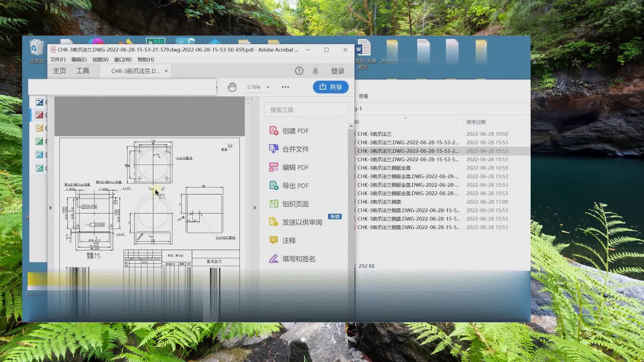Viewport: 644px width, 362px height.
Task: Select the CHK-3前爪法兰.D... document tab
Action: coord(135,71)
